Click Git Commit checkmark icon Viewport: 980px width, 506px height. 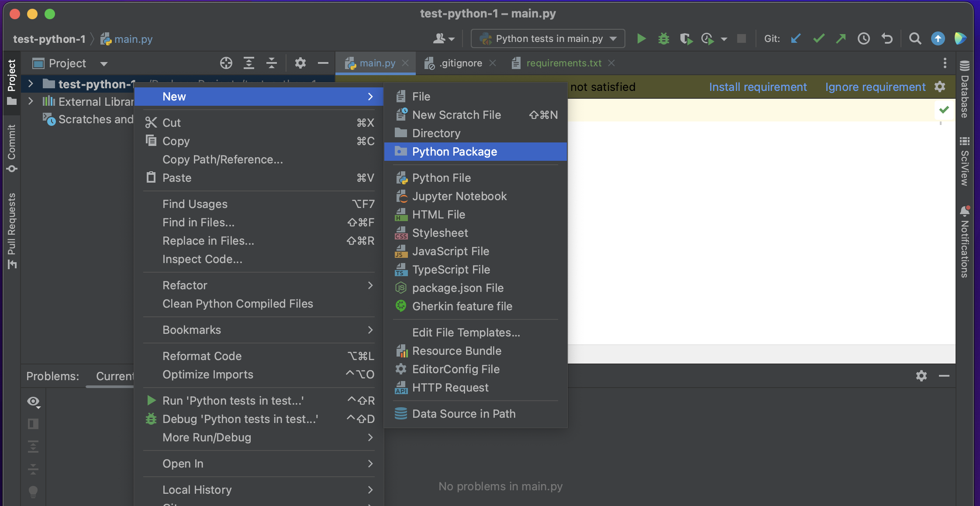point(818,39)
